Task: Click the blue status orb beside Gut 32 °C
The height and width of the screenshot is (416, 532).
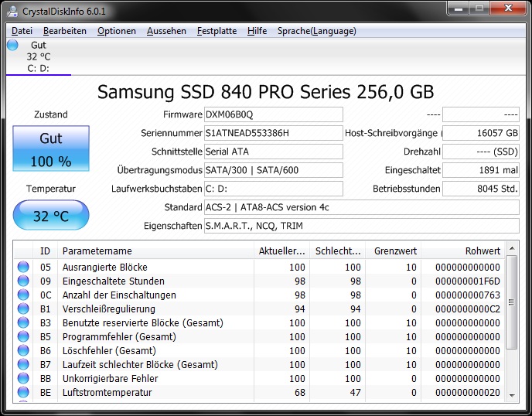Action: pos(12,45)
